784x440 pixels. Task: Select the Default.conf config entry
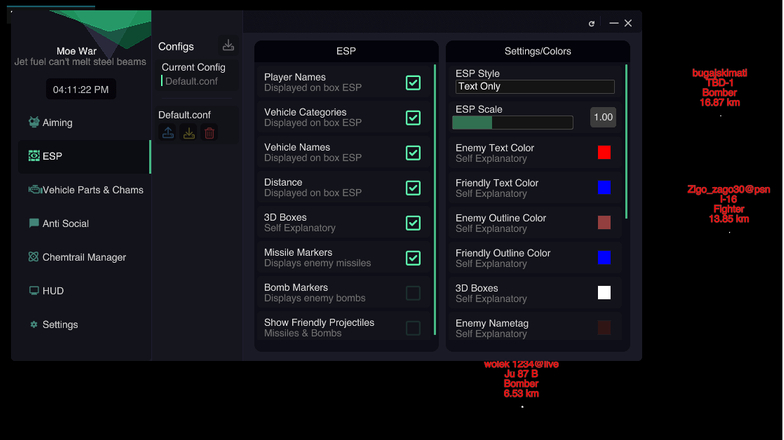point(184,115)
